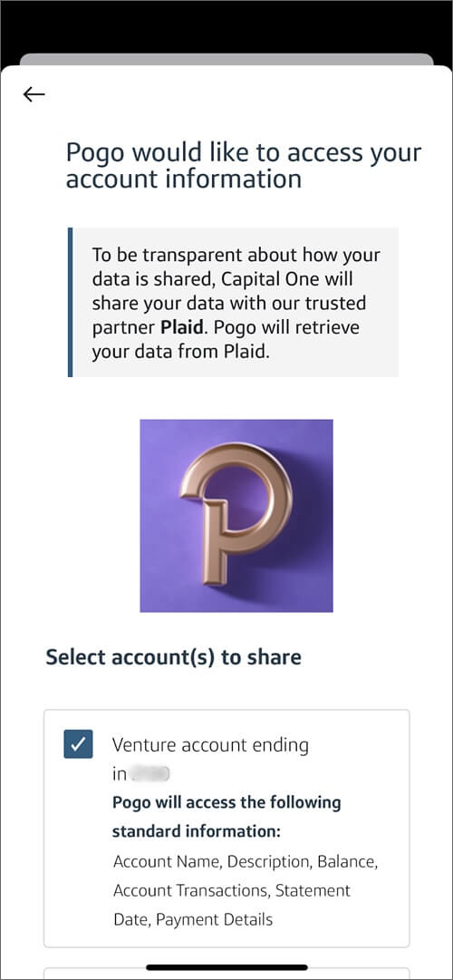Tap the Account Name, Description, Balance line
The image size is (453, 980).
point(246,862)
